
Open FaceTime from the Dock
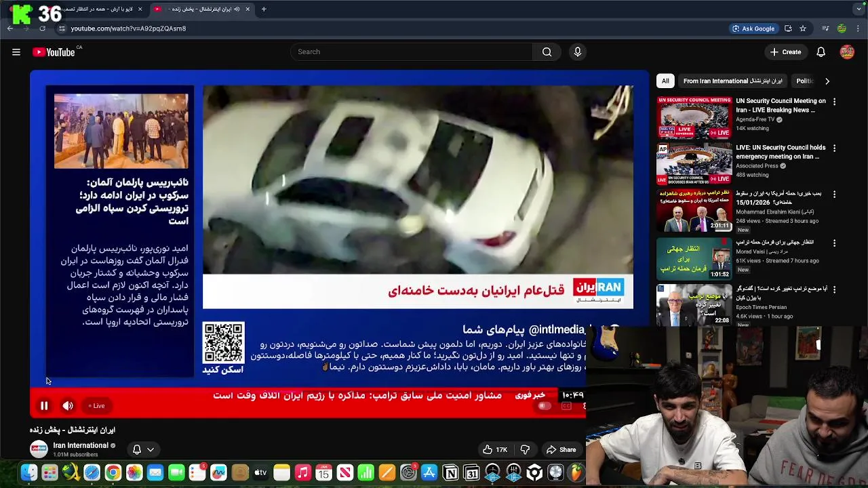176,473
